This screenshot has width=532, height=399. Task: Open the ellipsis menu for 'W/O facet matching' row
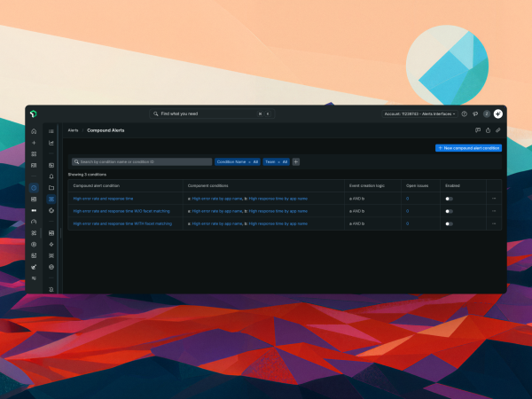tap(494, 211)
